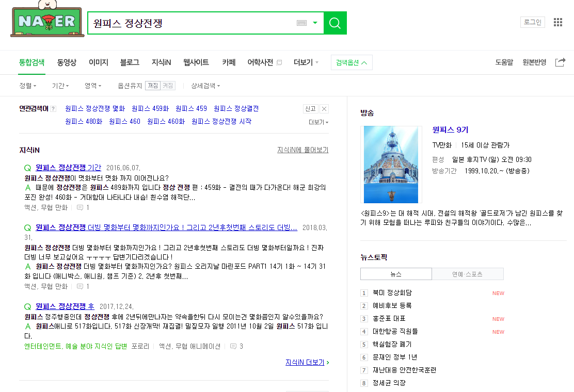Viewport: 574px width, 392px height.
Task: Close the related searches box with X
Action: pyautogui.click(x=324, y=109)
